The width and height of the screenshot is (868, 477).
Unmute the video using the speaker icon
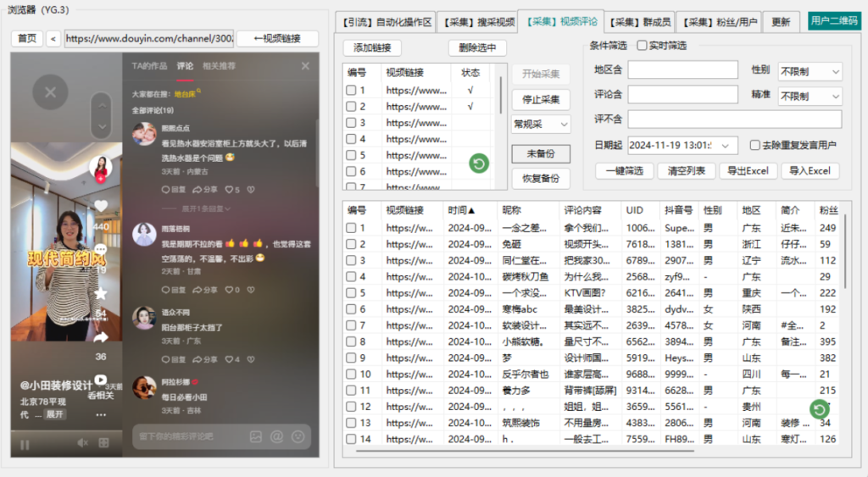(x=82, y=443)
